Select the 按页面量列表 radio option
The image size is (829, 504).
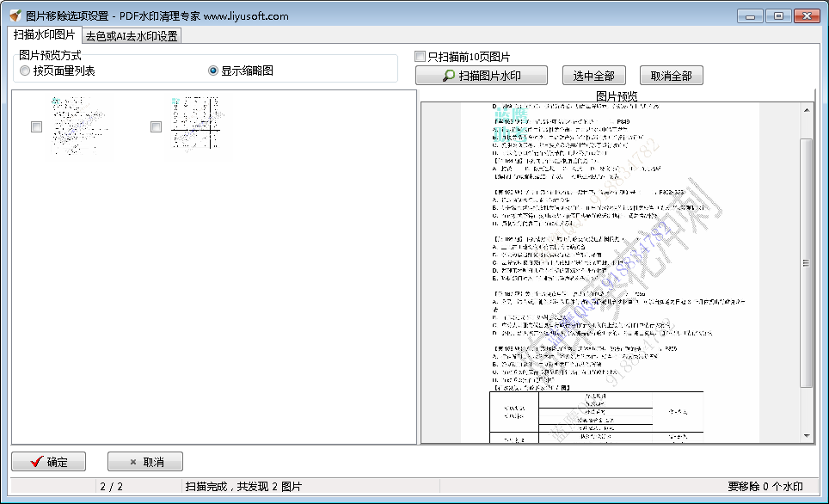pos(24,71)
